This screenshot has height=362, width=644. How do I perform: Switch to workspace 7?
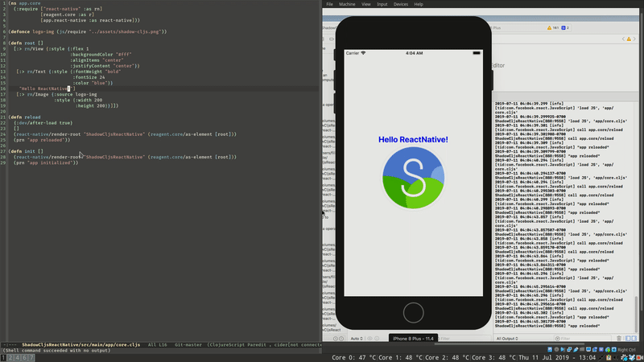31,358
